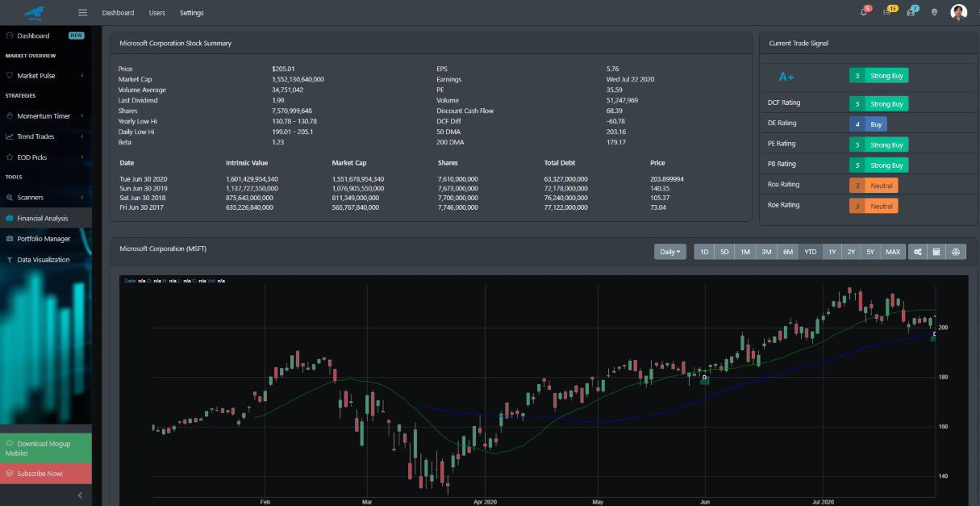The width and height of the screenshot is (980, 506).
Task: Click the PE Rating Strong Buy badge
Action: (879, 144)
